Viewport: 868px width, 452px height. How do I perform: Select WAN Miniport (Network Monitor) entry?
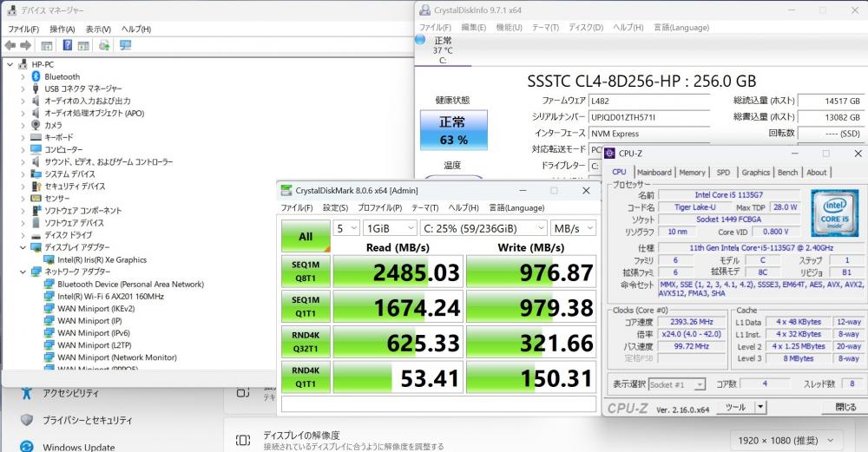117,357
